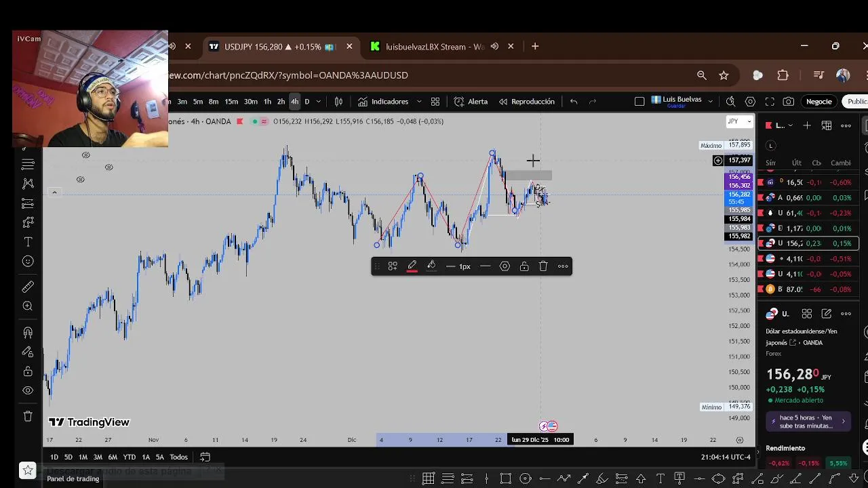This screenshot has width=868, height=488.
Task: Select the 1D date range
Action: [x=54, y=457]
